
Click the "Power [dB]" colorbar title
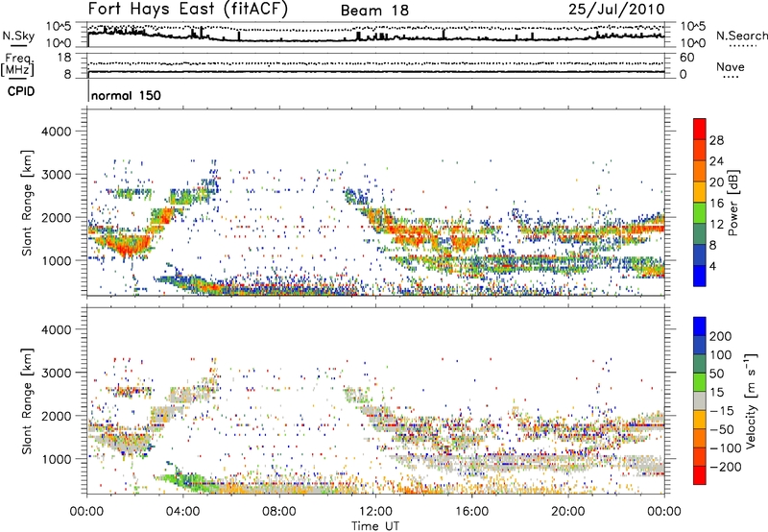coord(732,203)
